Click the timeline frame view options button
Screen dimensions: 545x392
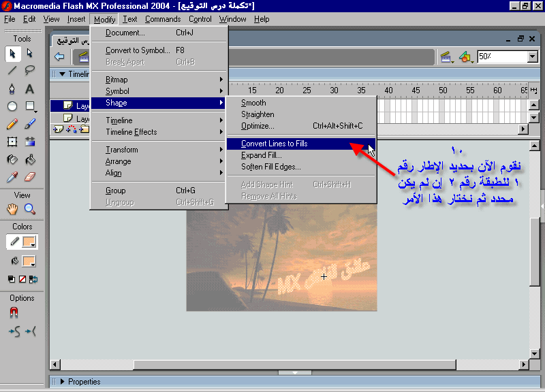[x=533, y=90]
